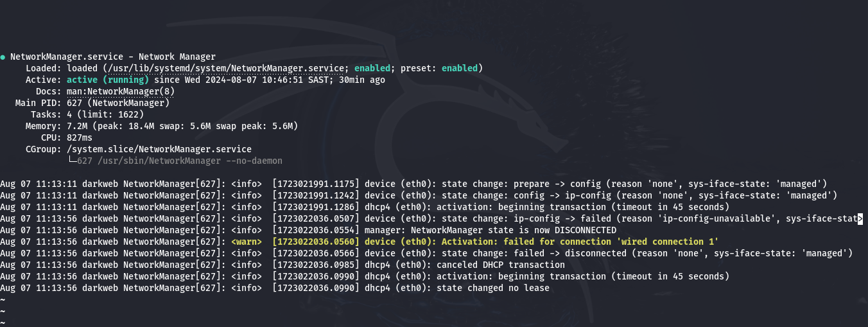868x327 pixels.
Task: Click the /system.slice/NetworkManager.service cgroup path
Action: (159, 150)
